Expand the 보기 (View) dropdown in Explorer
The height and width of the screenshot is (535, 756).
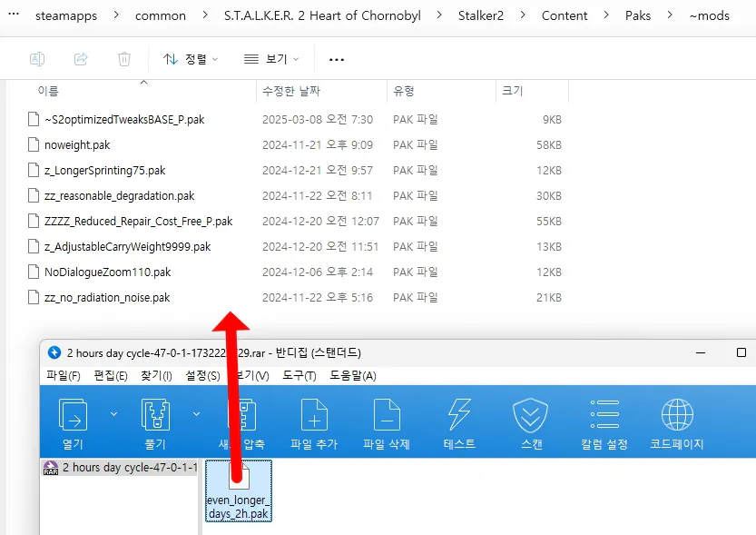coord(271,59)
